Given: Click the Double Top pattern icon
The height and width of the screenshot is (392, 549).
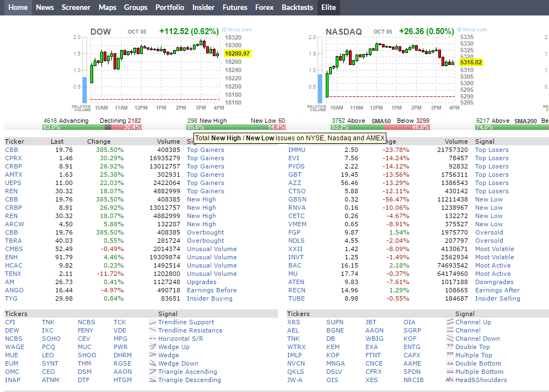Looking at the screenshot, I should (450, 347).
